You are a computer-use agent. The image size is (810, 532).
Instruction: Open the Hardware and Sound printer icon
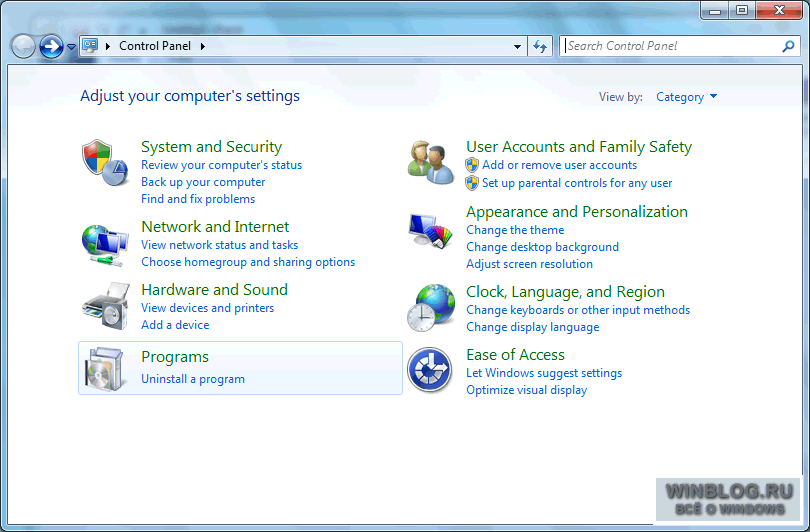[x=106, y=306]
